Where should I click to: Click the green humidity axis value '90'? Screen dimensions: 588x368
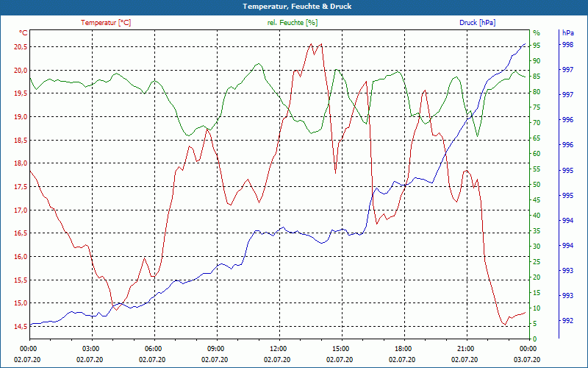537,61
